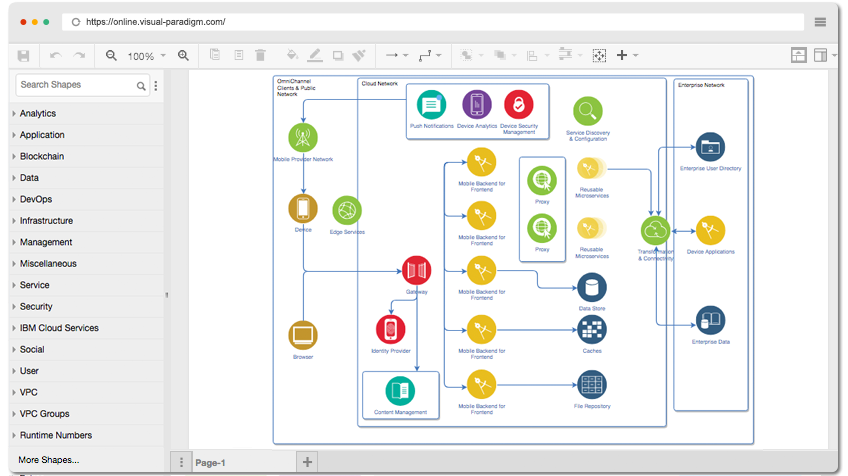The image size is (848, 476).
Task: Click the Delete trash icon
Action: tap(260, 55)
